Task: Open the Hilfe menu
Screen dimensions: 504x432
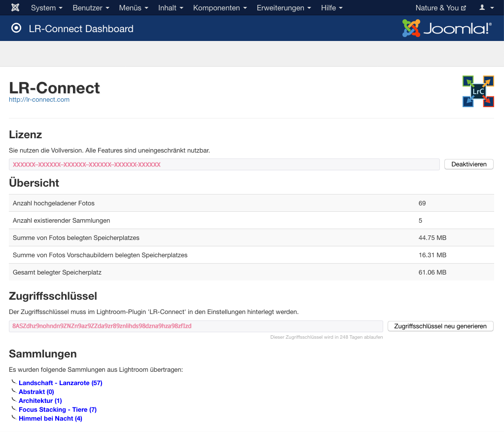Action: (331, 8)
